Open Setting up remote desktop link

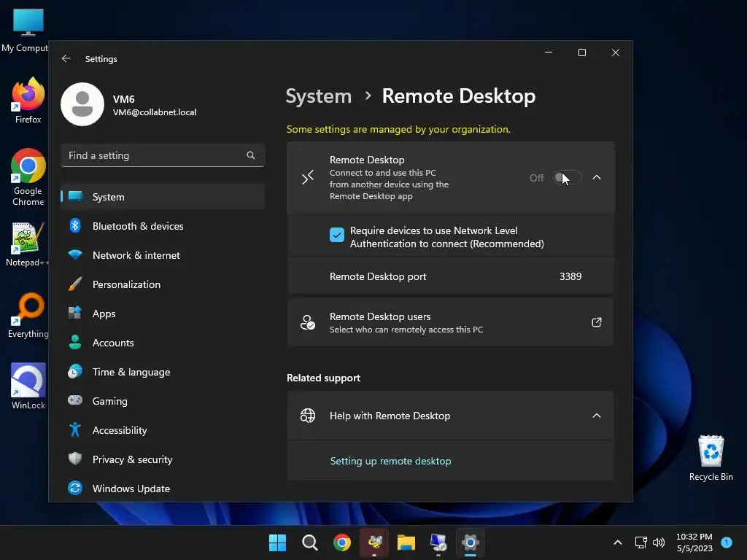point(391,461)
